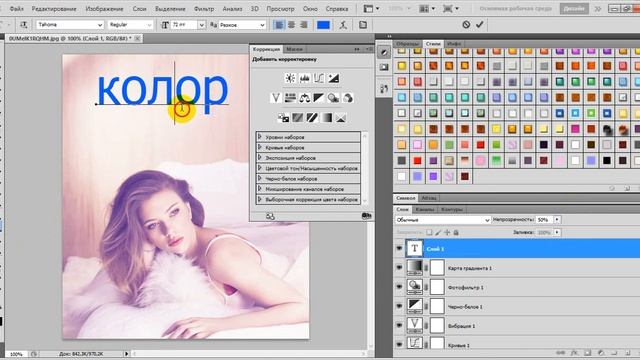The height and width of the screenshot is (360, 640).
Task: Click the Selective Color adjustment icon
Action: point(341,118)
